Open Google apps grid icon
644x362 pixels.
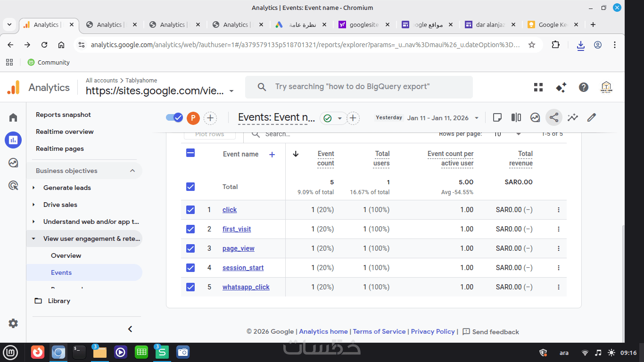538,87
